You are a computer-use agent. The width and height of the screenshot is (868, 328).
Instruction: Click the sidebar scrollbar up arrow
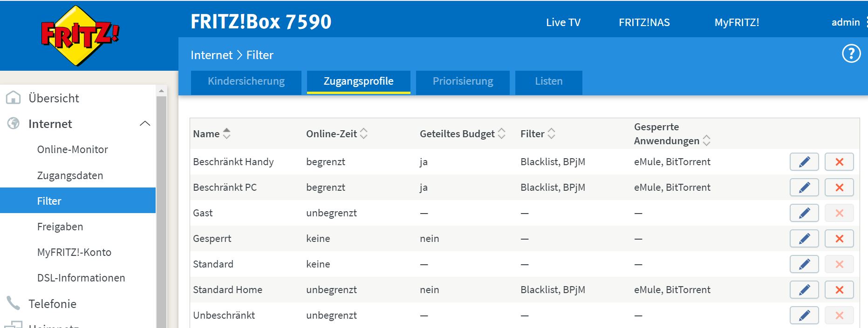click(161, 91)
